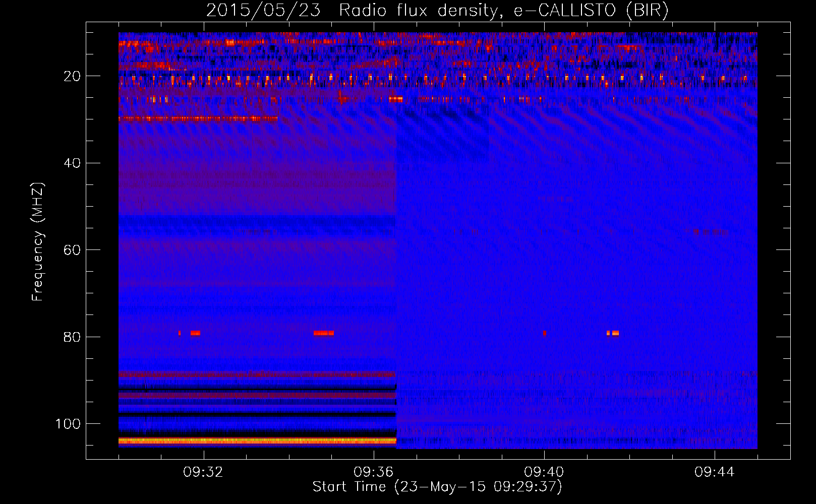Click the "Frequency (MHZ)" axis label
The height and width of the screenshot is (504, 816).
point(38,242)
